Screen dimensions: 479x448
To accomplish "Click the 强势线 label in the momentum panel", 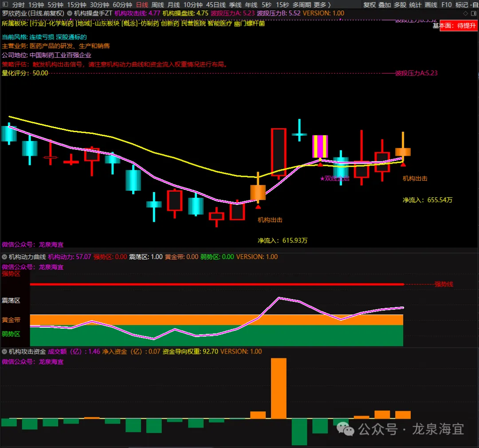I will point(444,284).
